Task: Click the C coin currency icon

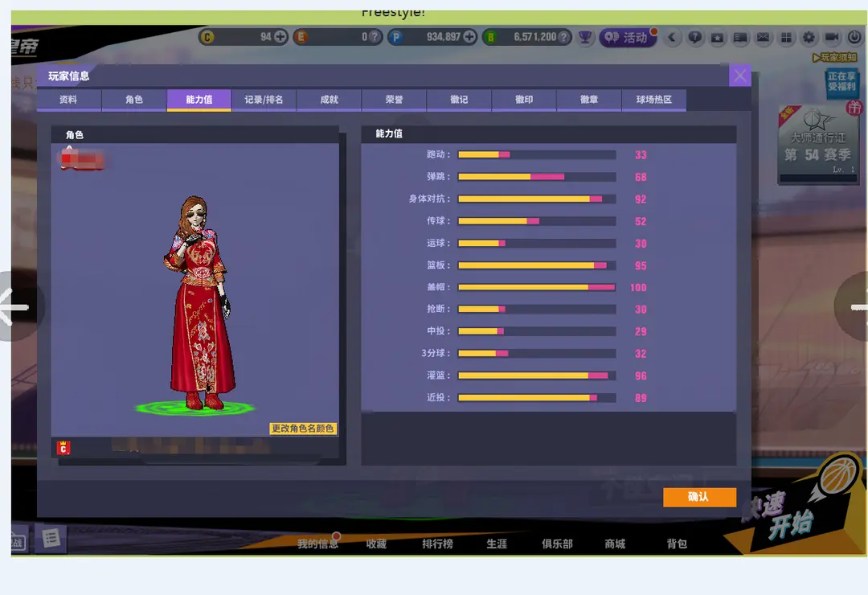Action: [x=207, y=37]
